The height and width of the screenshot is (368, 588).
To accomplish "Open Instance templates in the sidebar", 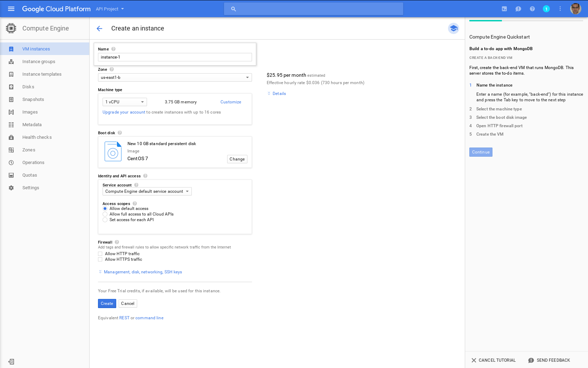I will pos(42,74).
